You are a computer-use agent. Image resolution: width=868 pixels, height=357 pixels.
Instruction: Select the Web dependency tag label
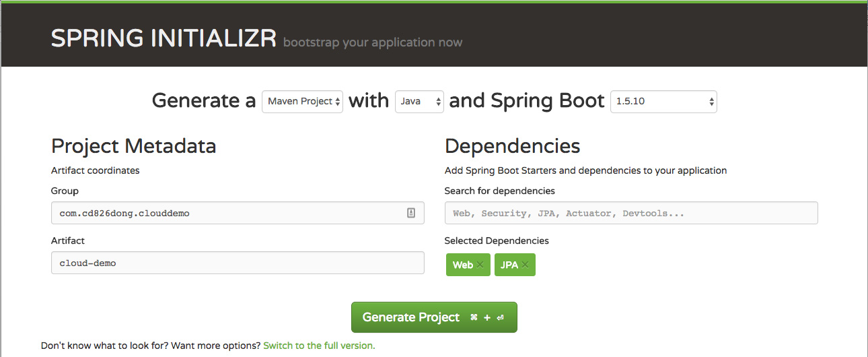(462, 265)
